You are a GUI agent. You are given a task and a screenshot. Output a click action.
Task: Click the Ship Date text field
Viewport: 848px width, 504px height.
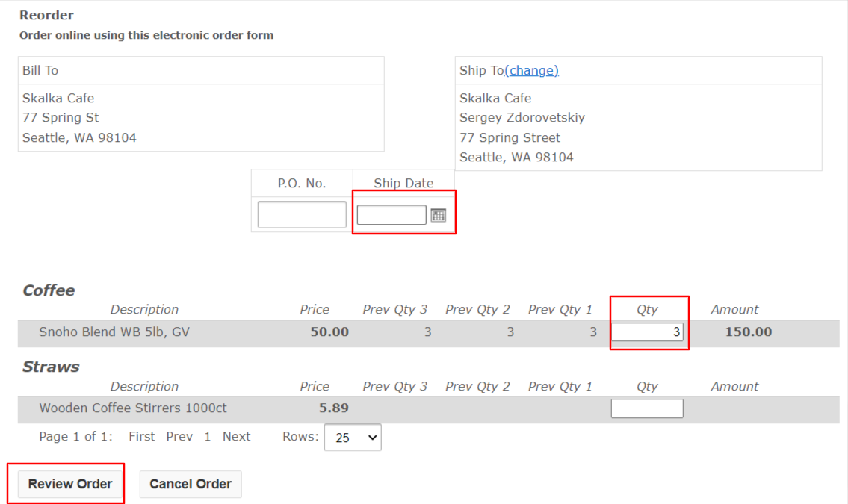tap(391, 214)
